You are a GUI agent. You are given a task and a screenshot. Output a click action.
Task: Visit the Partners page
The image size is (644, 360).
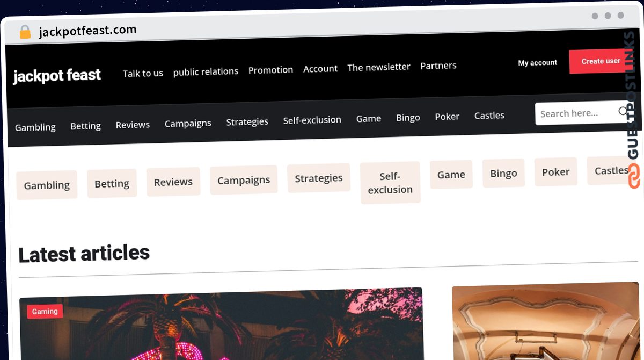pos(438,66)
